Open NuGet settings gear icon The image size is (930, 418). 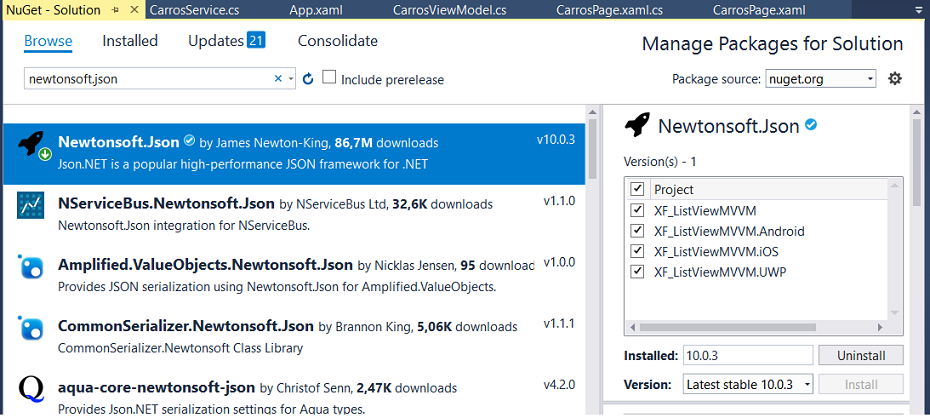click(894, 78)
